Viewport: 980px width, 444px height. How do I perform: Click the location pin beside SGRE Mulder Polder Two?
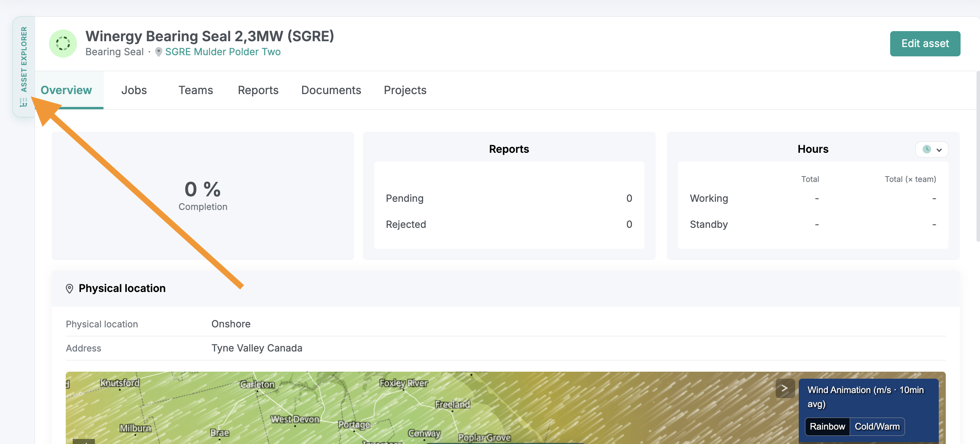159,52
